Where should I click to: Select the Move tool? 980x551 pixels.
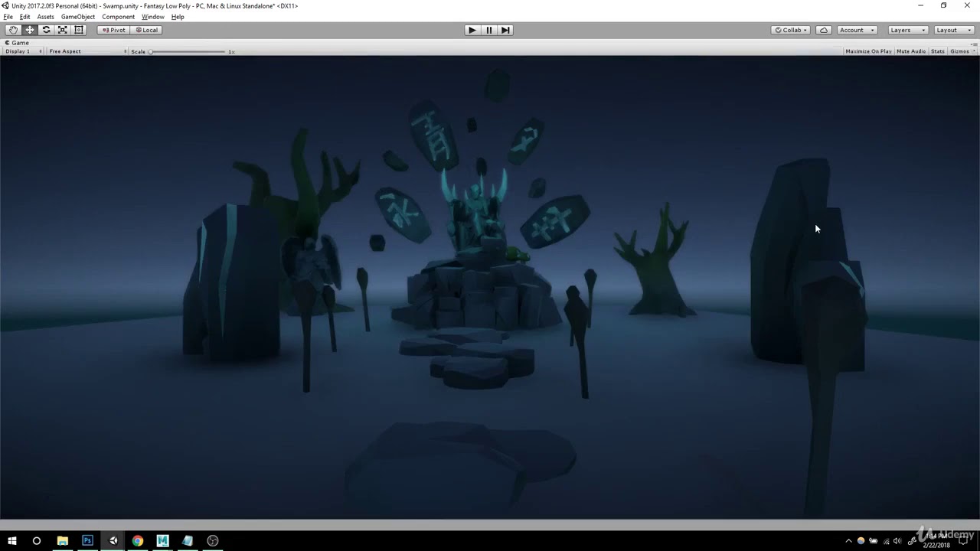(x=30, y=30)
